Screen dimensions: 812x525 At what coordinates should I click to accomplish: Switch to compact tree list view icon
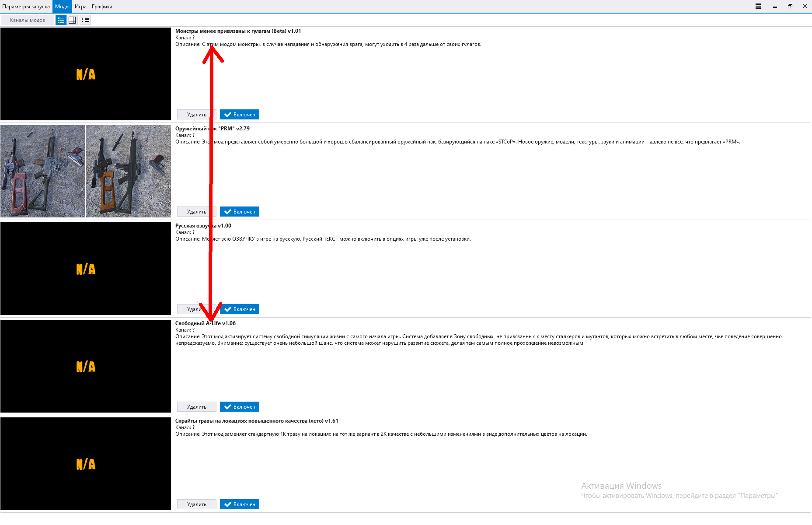(x=85, y=20)
